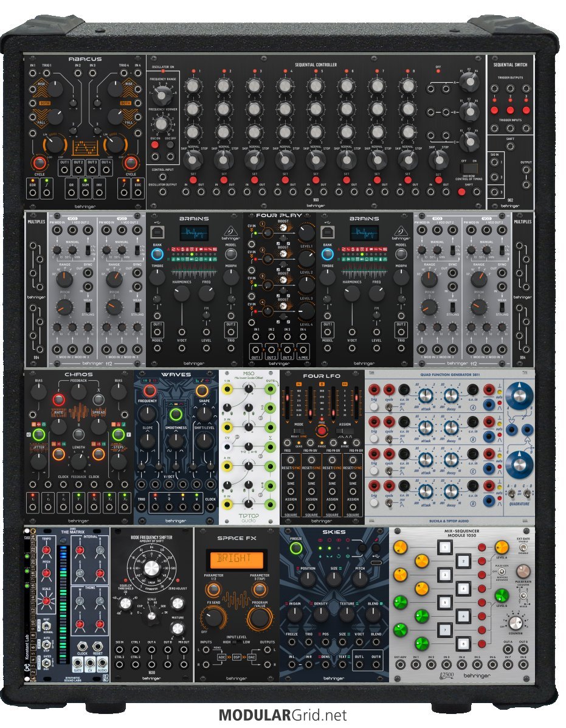Click the PARAMETER 3 (TAP) button

pyautogui.click(x=259, y=589)
